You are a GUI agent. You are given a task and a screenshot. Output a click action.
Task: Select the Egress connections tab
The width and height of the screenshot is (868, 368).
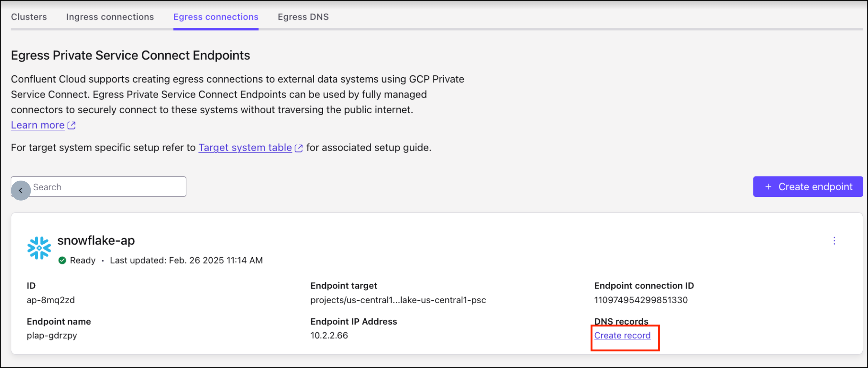click(216, 17)
